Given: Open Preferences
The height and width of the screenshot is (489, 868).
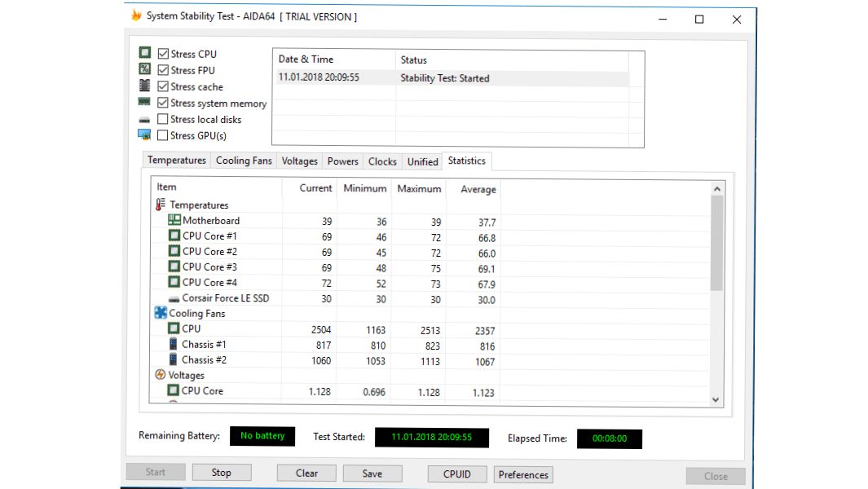Looking at the screenshot, I should [523, 474].
